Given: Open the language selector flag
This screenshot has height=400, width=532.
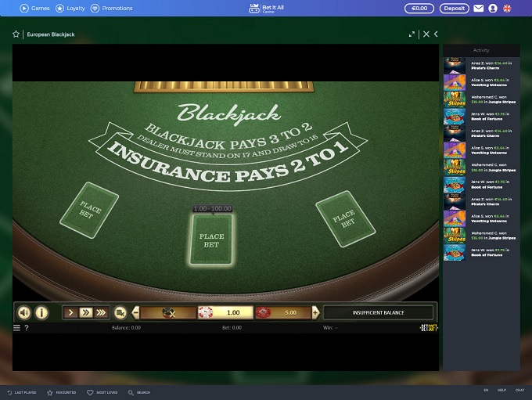Looking at the screenshot, I should (x=507, y=9).
